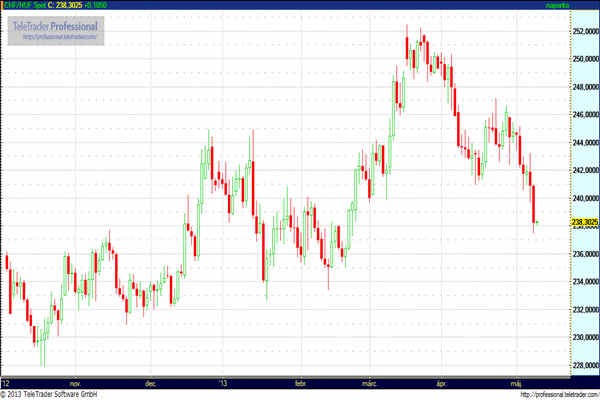Image resolution: width=600 pixels, height=400 pixels.
Task: Select 'máj.' on the time axis
Action: [516, 382]
